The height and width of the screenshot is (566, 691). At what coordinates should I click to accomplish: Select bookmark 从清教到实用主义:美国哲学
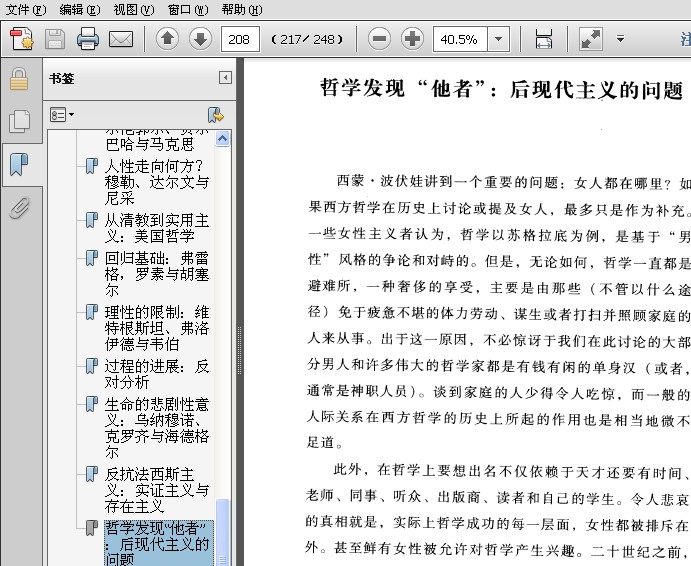point(156,228)
